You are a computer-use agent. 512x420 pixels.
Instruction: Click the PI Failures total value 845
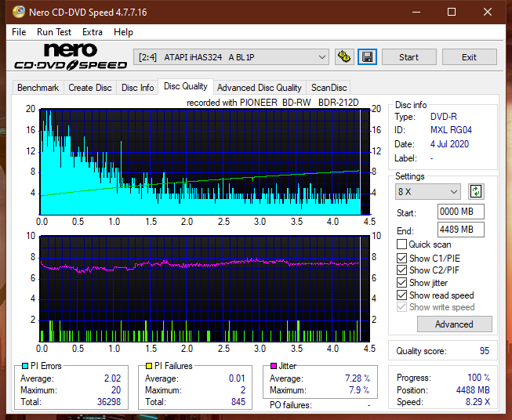click(238, 402)
